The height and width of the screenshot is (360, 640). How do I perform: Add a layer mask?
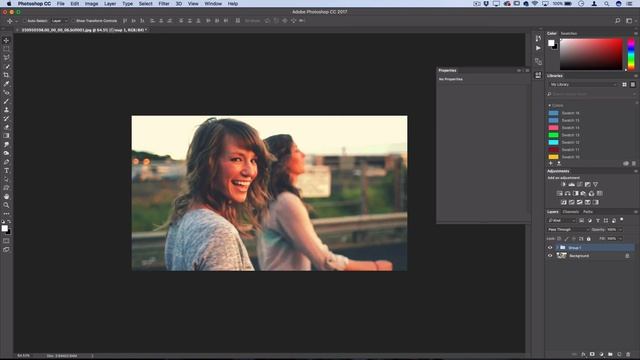[592, 354]
